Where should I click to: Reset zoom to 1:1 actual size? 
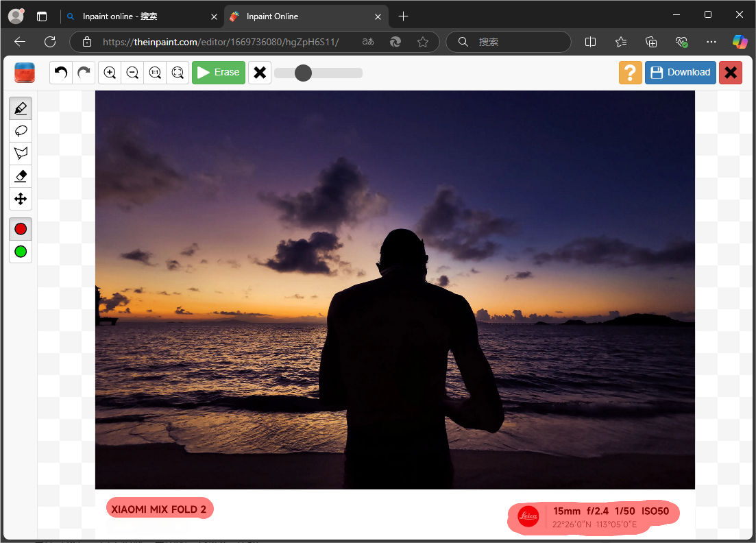(x=155, y=72)
